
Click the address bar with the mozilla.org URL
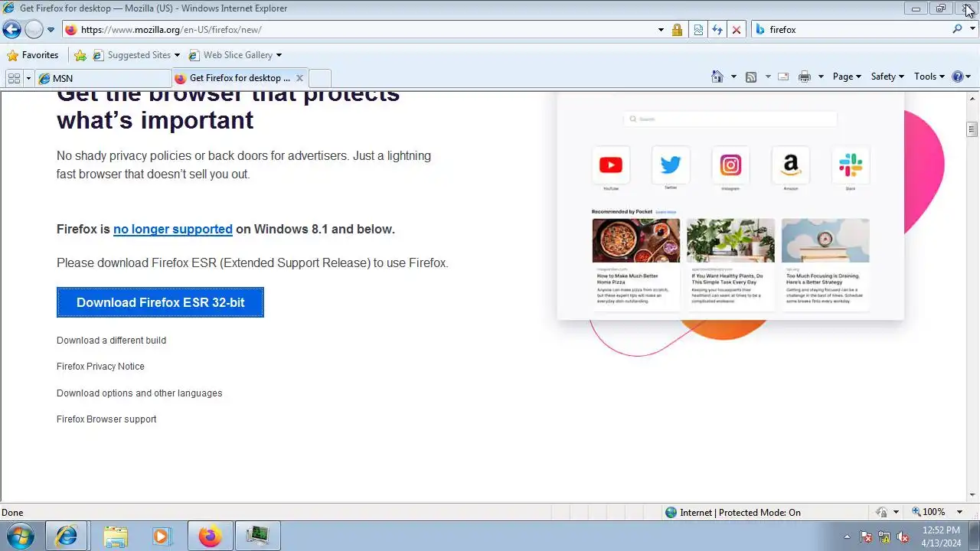pyautogui.click(x=360, y=30)
